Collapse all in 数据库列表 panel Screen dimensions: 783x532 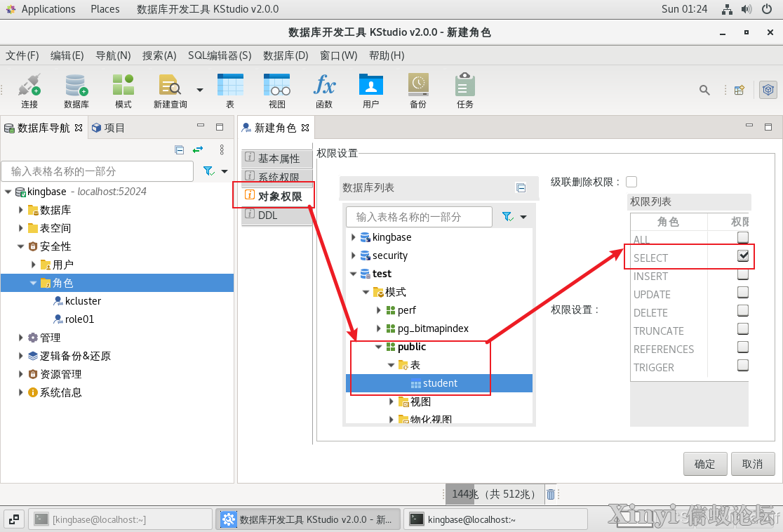pos(521,188)
